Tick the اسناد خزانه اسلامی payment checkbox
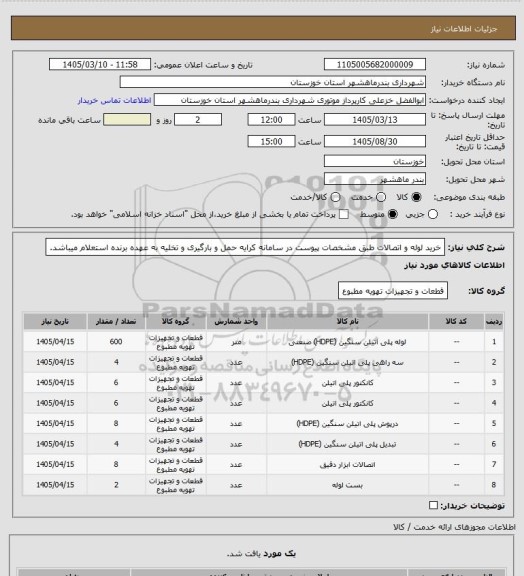Viewport: 524px width, 576px height. click(344, 214)
